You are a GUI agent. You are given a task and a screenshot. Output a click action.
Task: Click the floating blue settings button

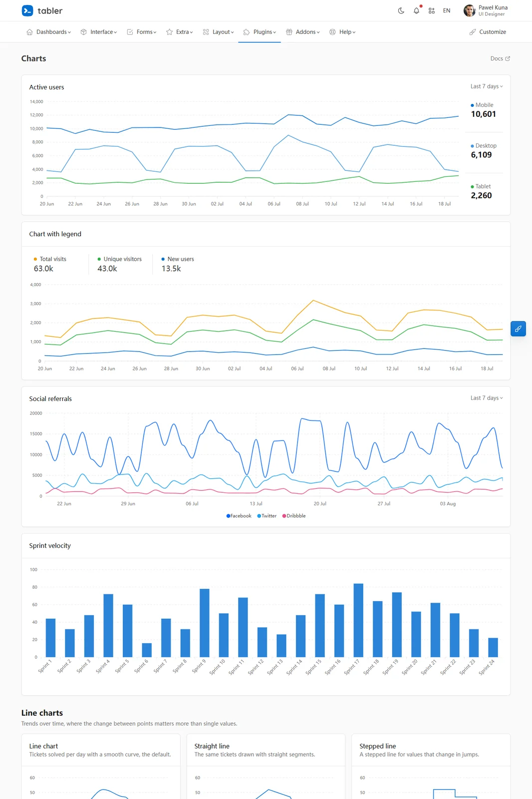point(518,329)
